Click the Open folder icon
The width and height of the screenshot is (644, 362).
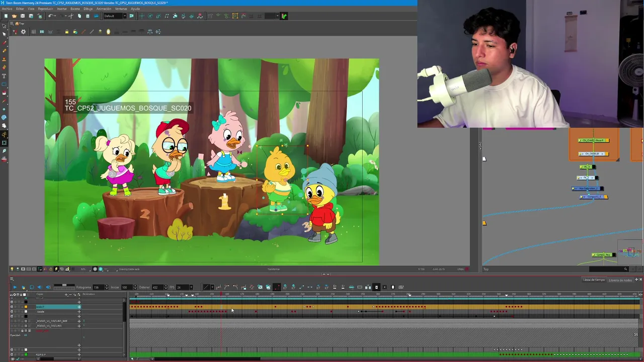[14, 16]
